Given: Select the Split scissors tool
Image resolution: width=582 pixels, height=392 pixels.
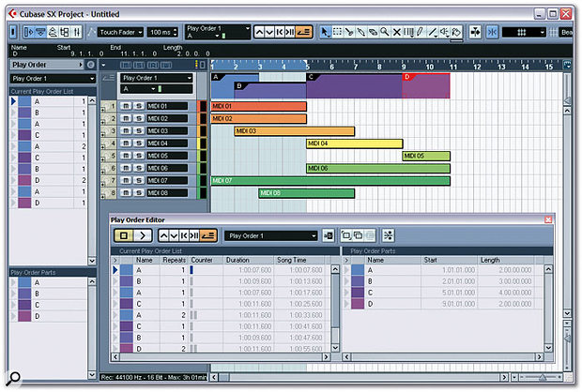Looking at the screenshot, I should (349, 32).
